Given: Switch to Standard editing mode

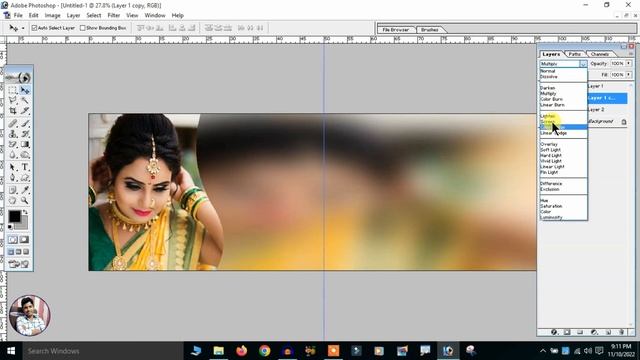Looking at the screenshot, I should click(13, 240).
